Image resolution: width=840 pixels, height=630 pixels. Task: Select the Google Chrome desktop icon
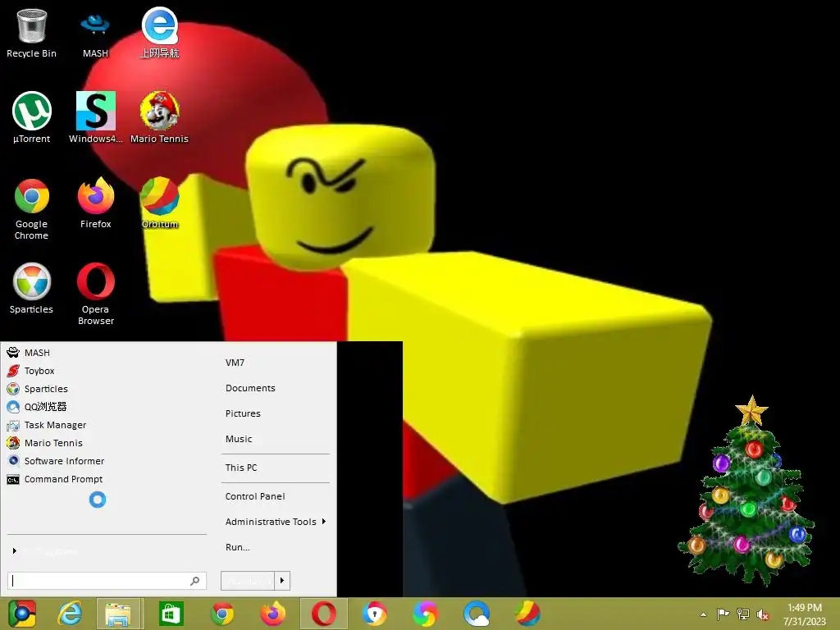tap(31, 209)
